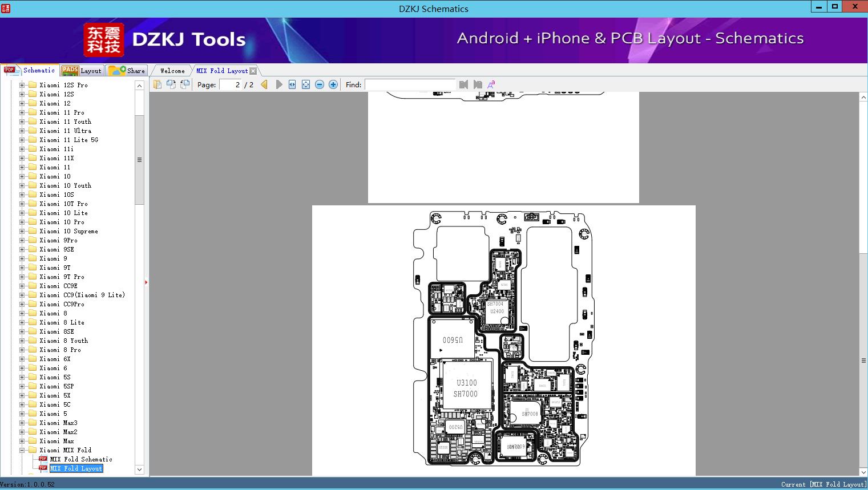Go to the previous page
This screenshot has width=868, height=490.
coord(264,84)
